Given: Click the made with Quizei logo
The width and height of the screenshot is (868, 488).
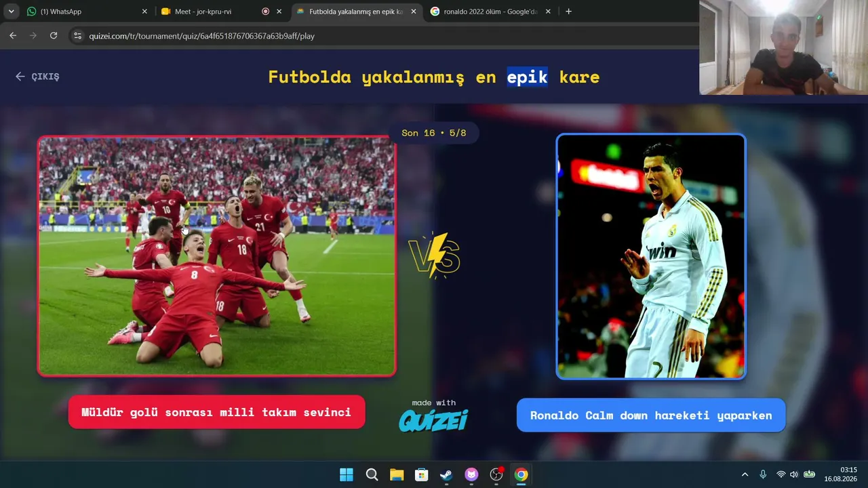Looking at the screenshot, I should (433, 415).
